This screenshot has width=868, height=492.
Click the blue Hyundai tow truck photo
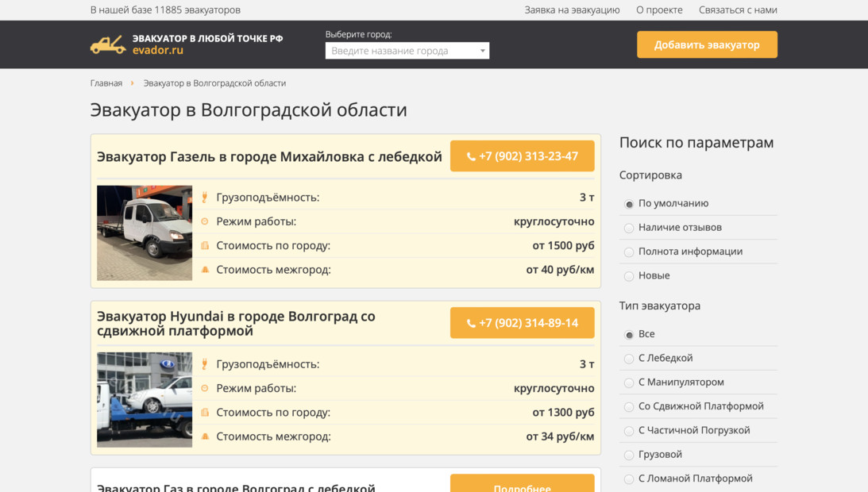pyautogui.click(x=145, y=400)
